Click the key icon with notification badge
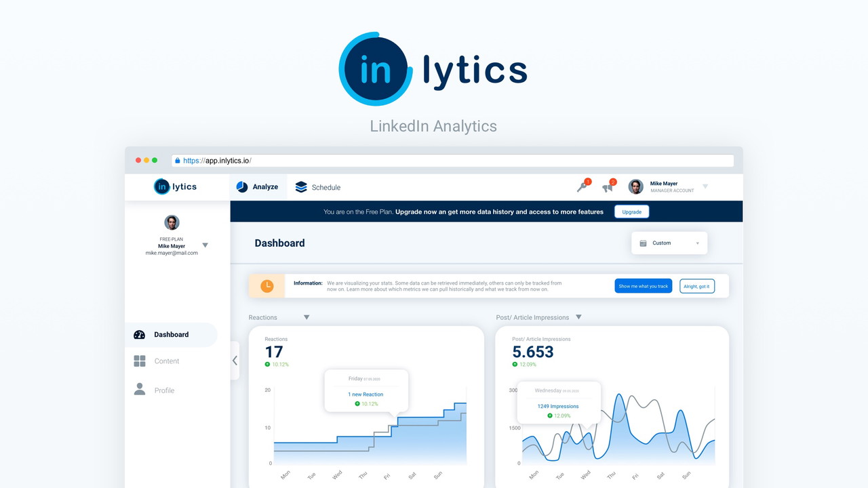868x488 pixels. pyautogui.click(x=583, y=186)
